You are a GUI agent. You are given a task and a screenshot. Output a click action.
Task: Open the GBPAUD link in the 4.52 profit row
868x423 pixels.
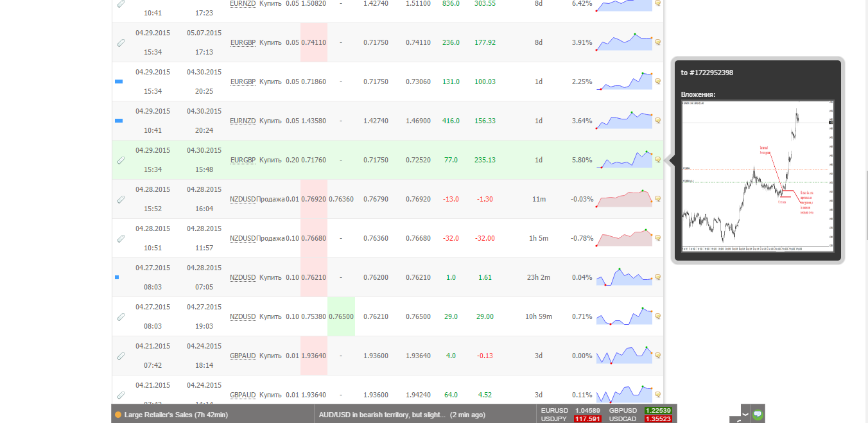point(243,395)
